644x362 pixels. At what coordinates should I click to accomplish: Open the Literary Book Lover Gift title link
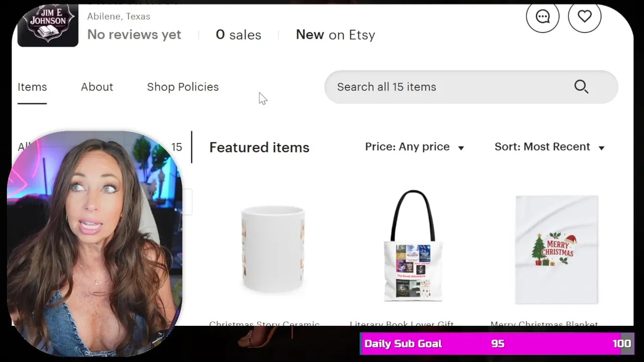point(401,323)
